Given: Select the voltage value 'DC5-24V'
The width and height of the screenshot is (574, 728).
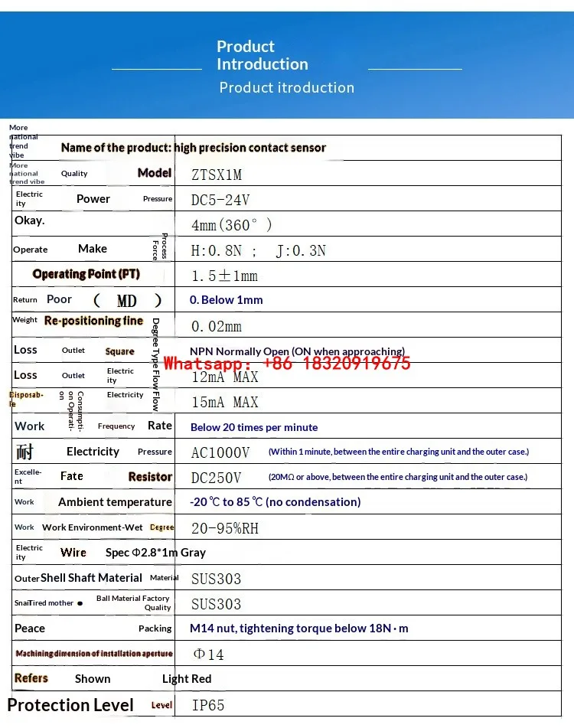Looking at the screenshot, I should (220, 200).
